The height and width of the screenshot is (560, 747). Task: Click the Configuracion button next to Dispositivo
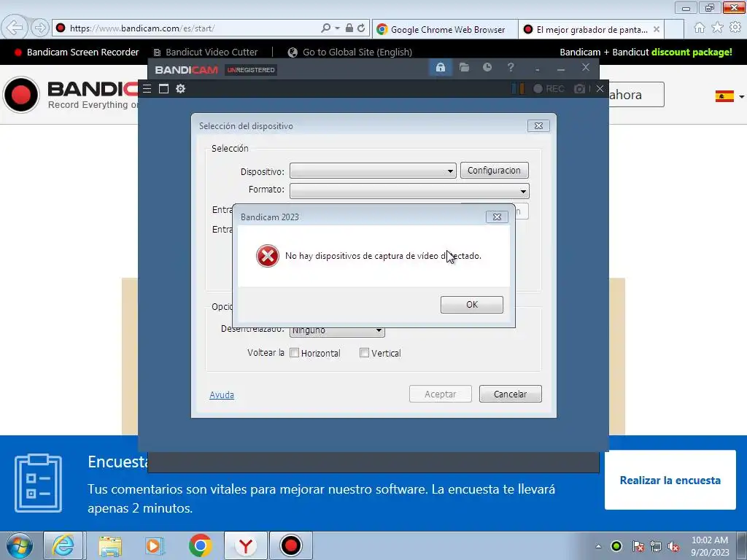point(494,171)
